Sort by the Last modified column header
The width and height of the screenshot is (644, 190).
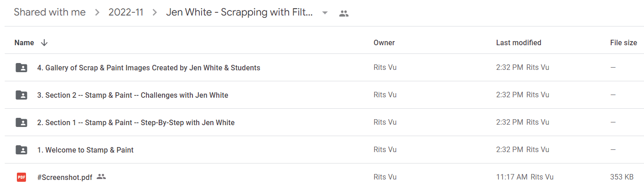(x=519, y=42)
